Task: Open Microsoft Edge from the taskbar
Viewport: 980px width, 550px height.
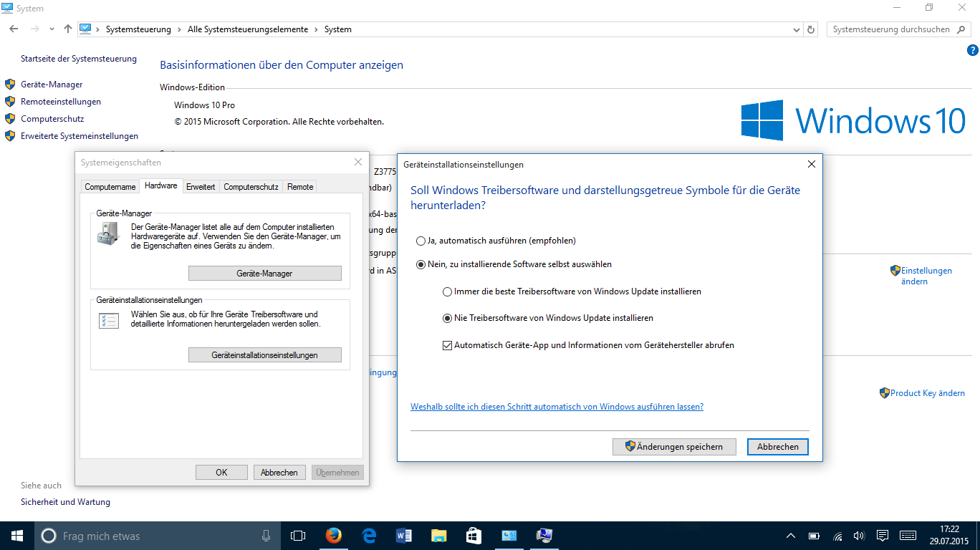Action: click(369, 536)
